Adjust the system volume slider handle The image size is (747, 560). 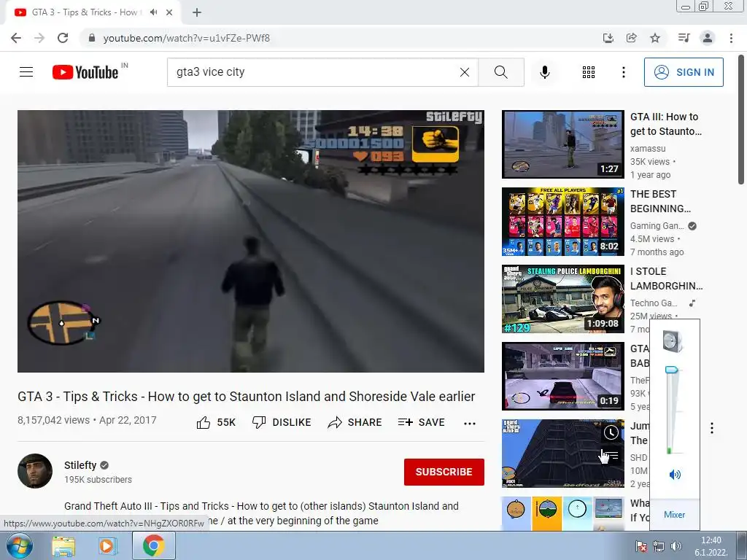[671, 370]
